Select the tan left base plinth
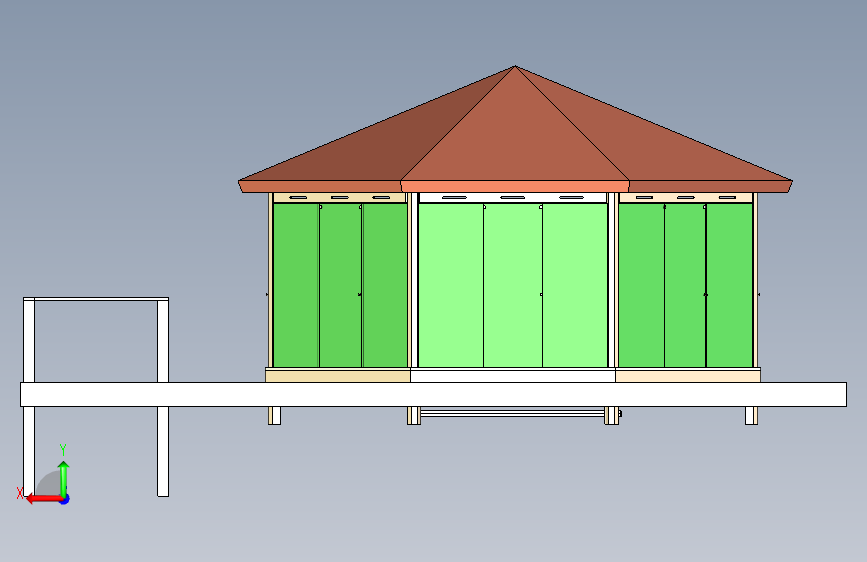The height and width of the screenshot is (562, 867). point(338,376)
